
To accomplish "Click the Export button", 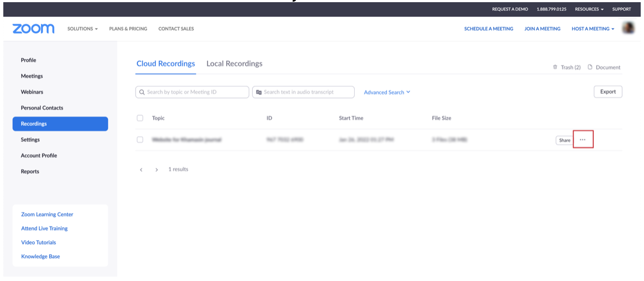I will coord(608,92).
